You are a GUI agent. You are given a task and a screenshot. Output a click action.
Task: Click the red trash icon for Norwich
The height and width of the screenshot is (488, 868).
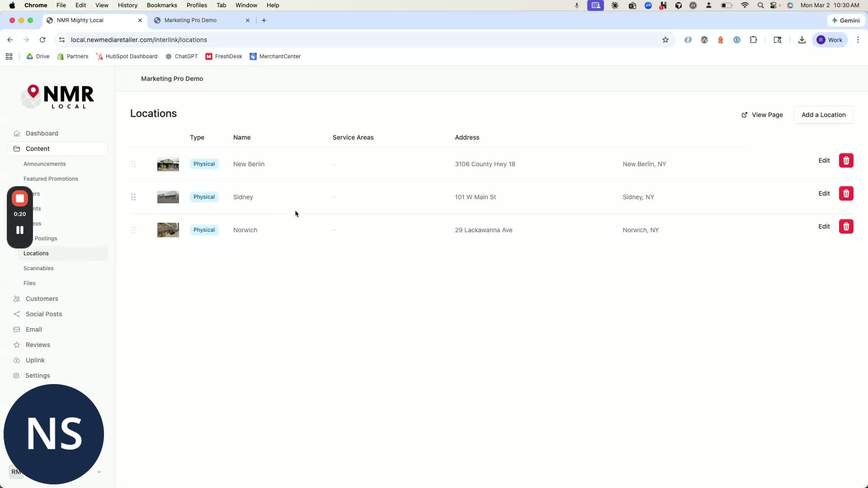[x=846, y=226]
